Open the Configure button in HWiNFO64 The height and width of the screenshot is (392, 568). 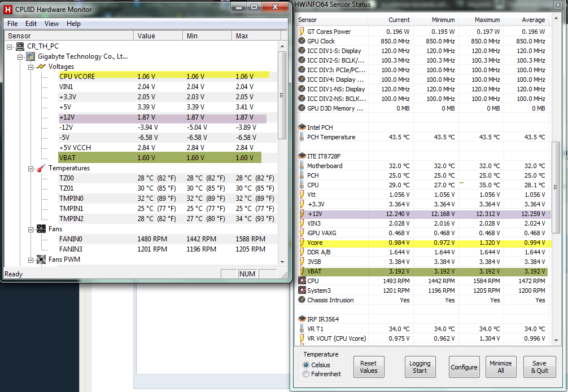click(x=464, y=367)
